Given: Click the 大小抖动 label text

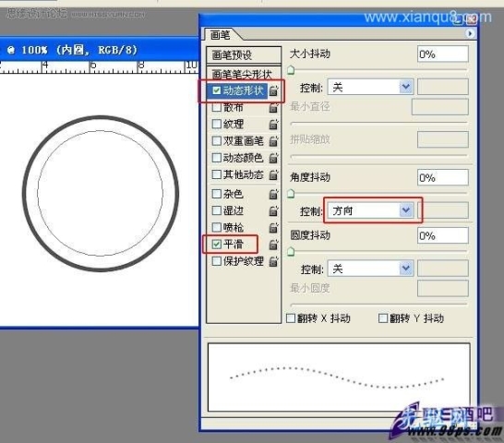Looking at the screenshot, I should coord(310,54).
